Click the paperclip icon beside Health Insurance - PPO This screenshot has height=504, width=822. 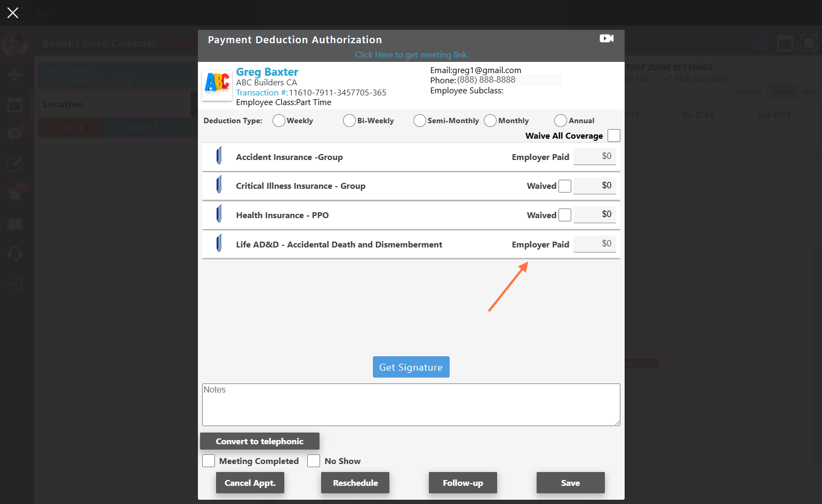(219, 214)
